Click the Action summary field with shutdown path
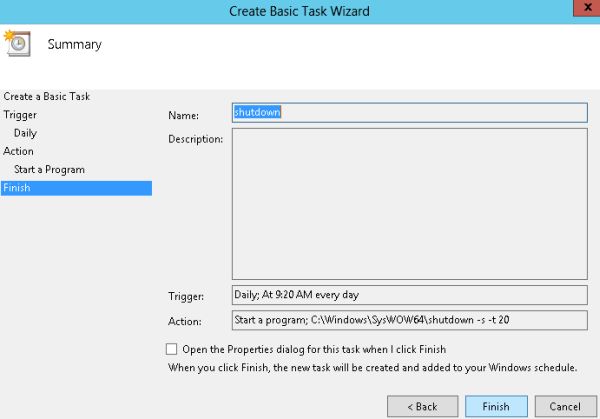 click(x=408, y=321)
